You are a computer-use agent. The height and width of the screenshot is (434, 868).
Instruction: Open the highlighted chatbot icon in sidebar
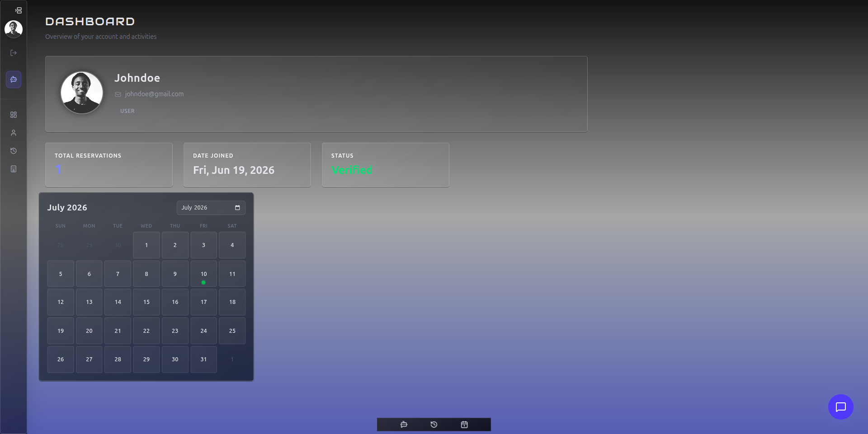[14, 79]
